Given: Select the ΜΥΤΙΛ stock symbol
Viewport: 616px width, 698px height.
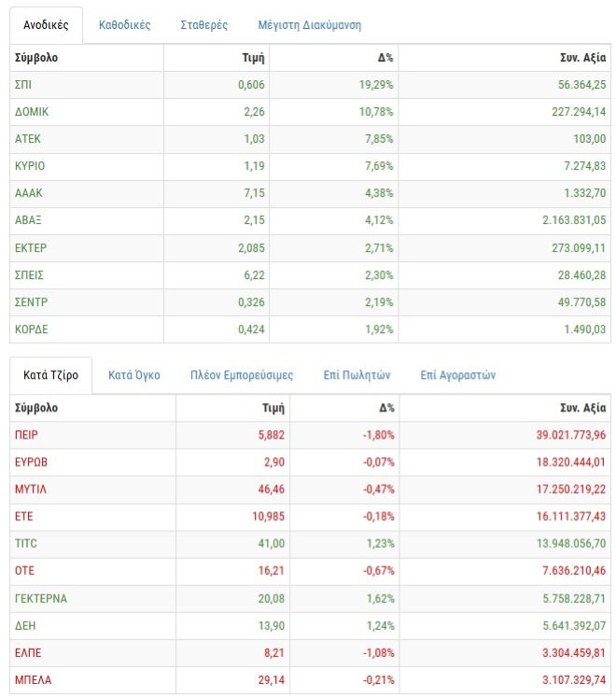Looking at the screenshot, I should [x=31, y=490].
